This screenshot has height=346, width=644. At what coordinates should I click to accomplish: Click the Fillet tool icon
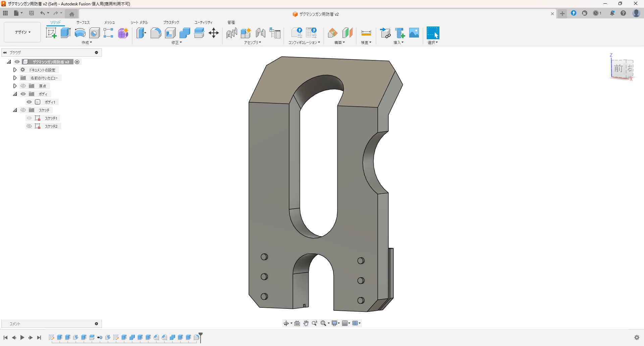tap(156, 33)
